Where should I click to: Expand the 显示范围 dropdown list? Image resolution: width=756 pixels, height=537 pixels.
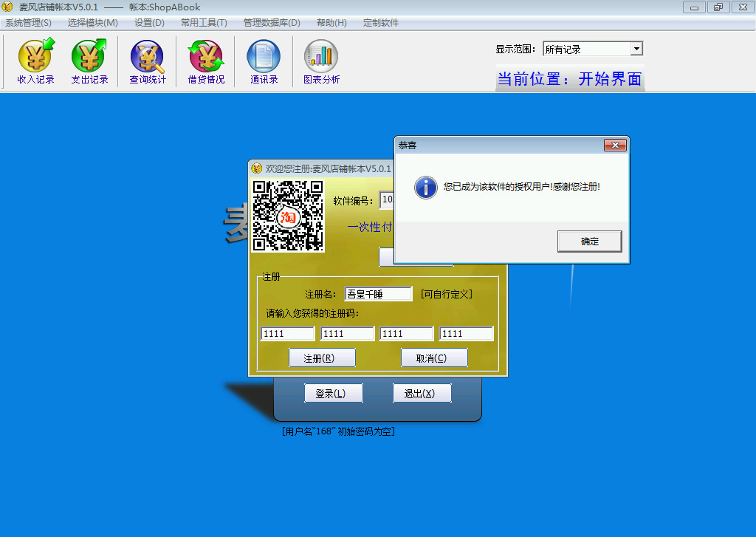(x=636, y=49)
